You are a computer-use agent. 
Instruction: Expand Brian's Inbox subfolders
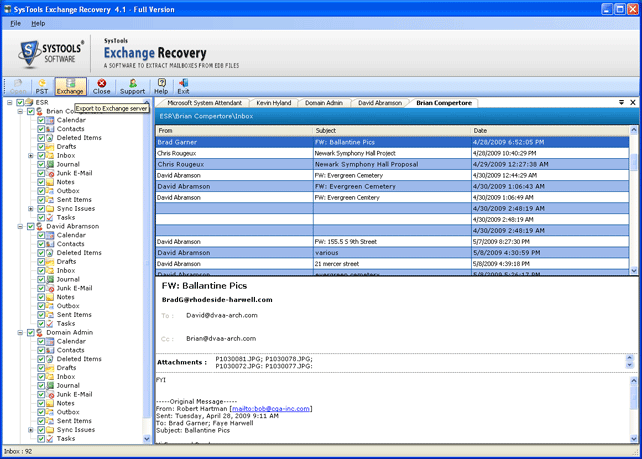point(31,156)
